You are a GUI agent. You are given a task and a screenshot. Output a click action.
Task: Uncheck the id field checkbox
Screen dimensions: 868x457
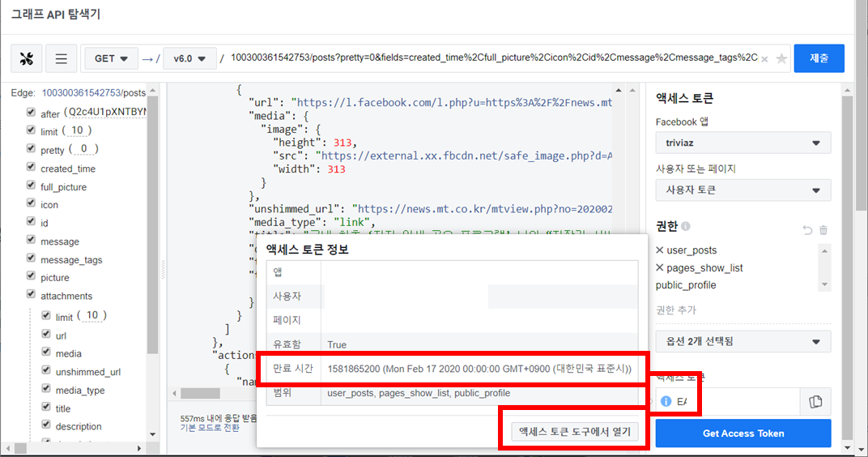(31, 221)
